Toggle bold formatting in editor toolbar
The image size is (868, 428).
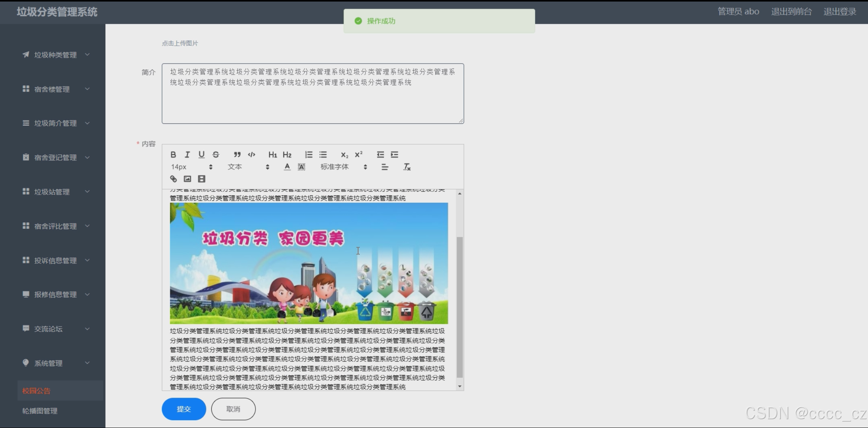173,155
